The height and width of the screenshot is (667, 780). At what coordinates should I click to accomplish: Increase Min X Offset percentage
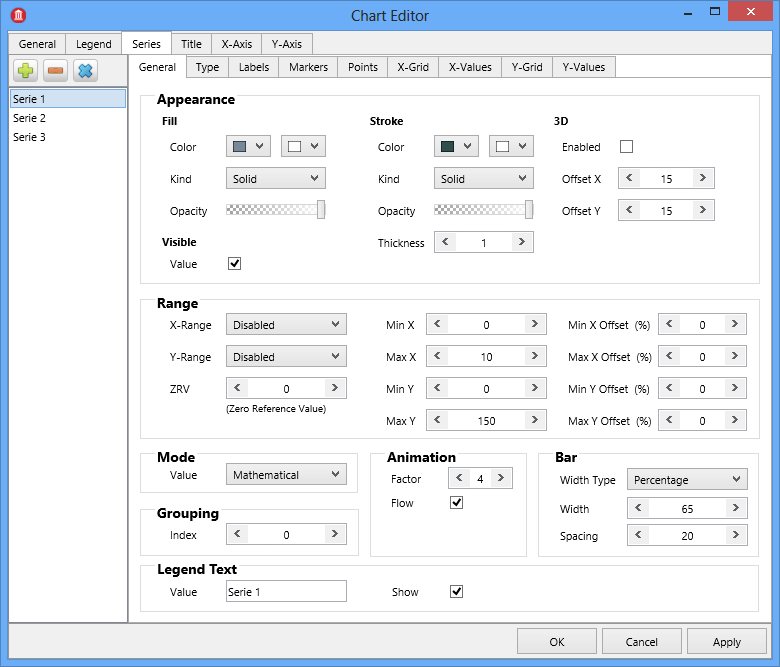click(735, 324)
